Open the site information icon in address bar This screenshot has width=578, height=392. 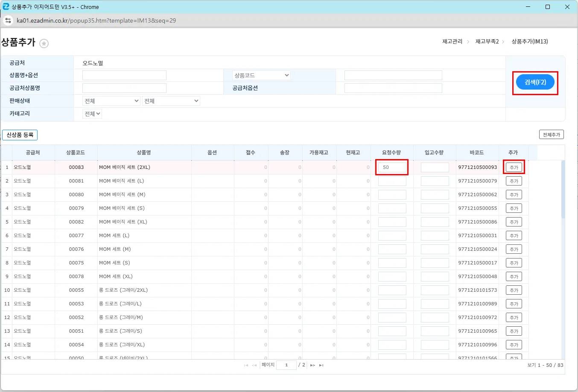click(8, 20)
